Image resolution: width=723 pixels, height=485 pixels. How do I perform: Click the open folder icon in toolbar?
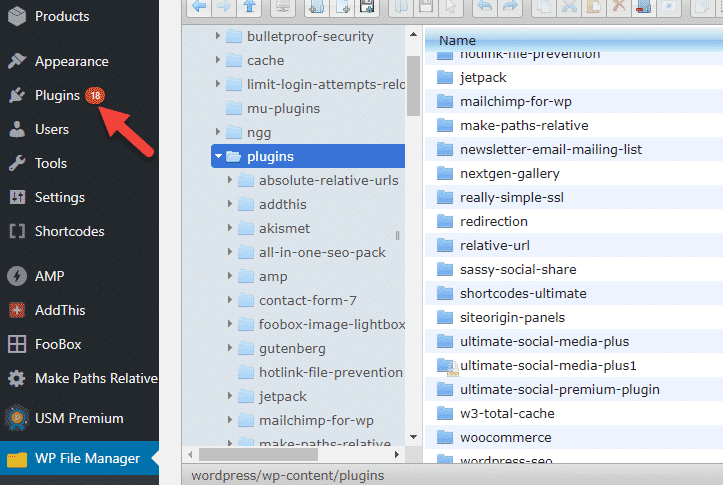click(401, 6)
